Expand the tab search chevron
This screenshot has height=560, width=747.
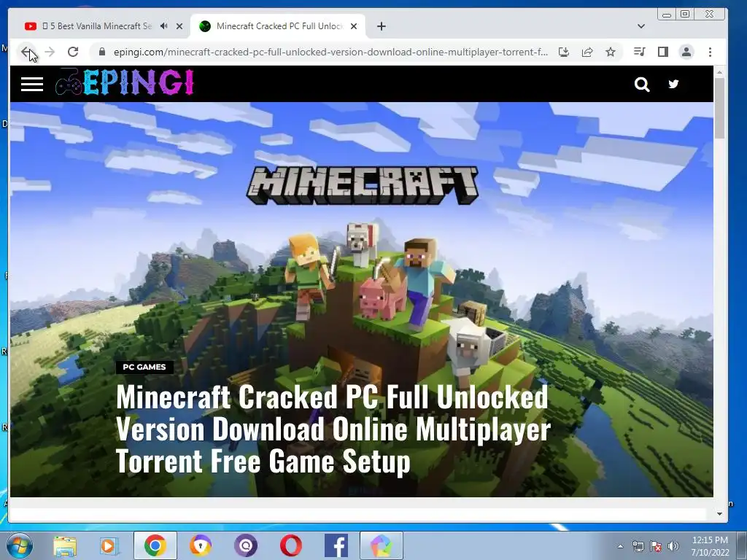click(641, 26)
